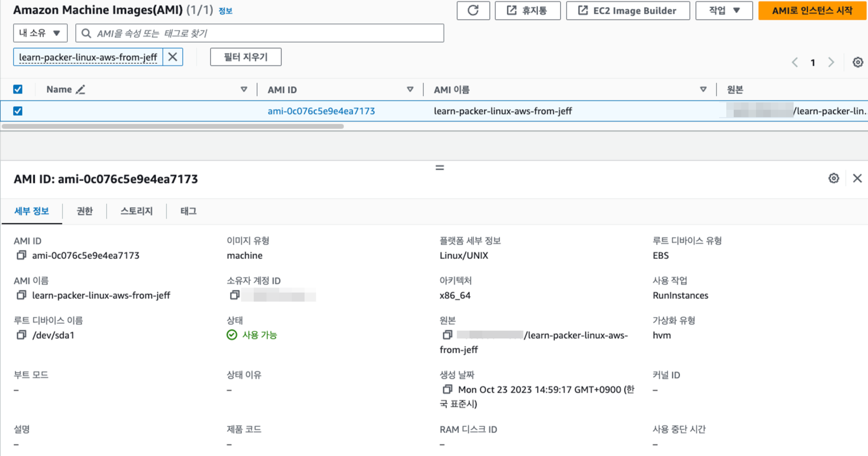Select the 'Linux/UNIX' platform value
Screen dimensions: 868x456
click(464, 256)
